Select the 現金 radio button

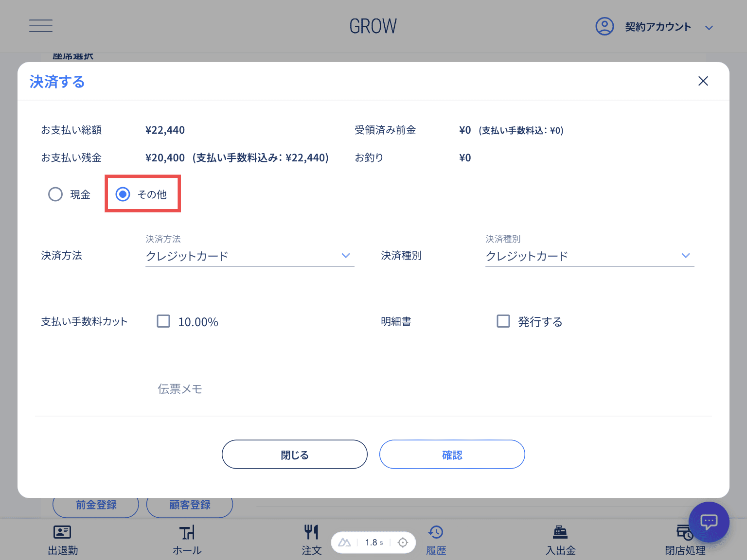tap(55, 194)
